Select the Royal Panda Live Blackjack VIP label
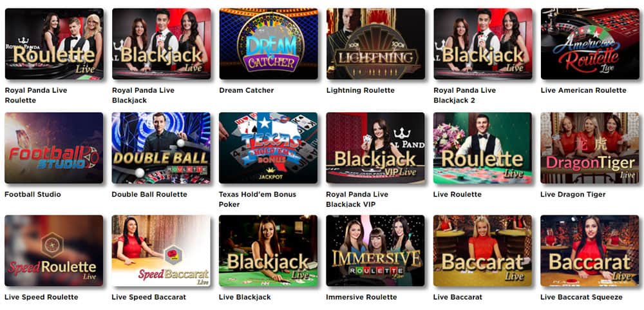The width and height of the screenshot is (644, 310). [357, 199]
